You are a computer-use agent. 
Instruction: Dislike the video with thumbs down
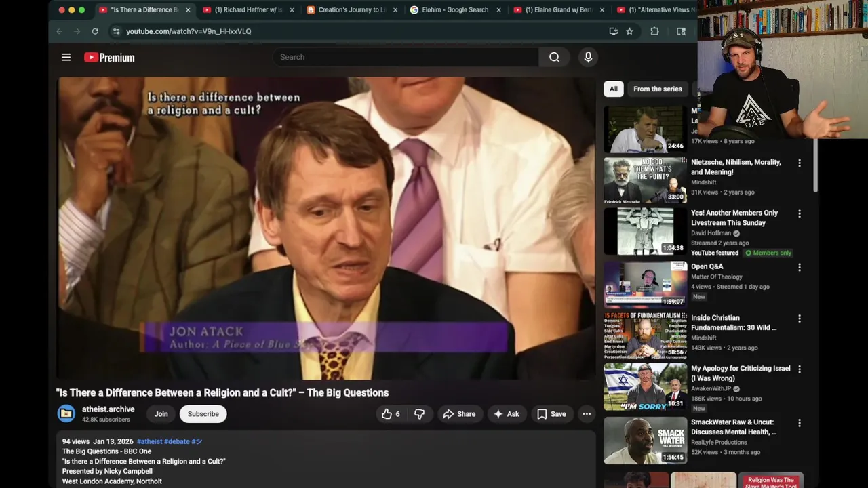(420, 414)
